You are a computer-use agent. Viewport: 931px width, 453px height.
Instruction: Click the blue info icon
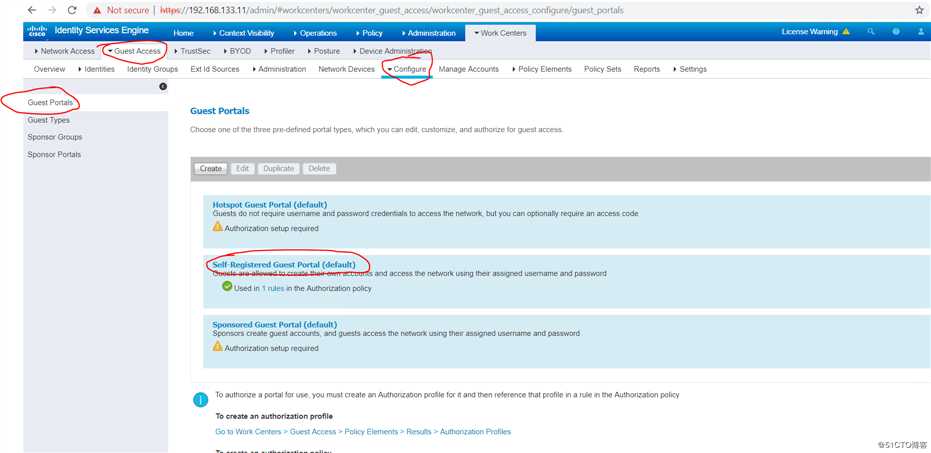coord(201,400)
